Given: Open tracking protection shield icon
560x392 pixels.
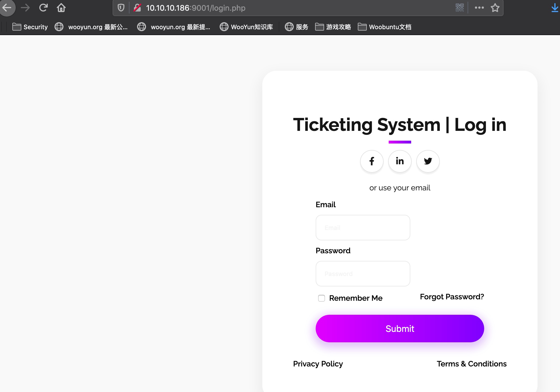Looking at the screenshot, I should pyautogui.click(x=121, y=8).
